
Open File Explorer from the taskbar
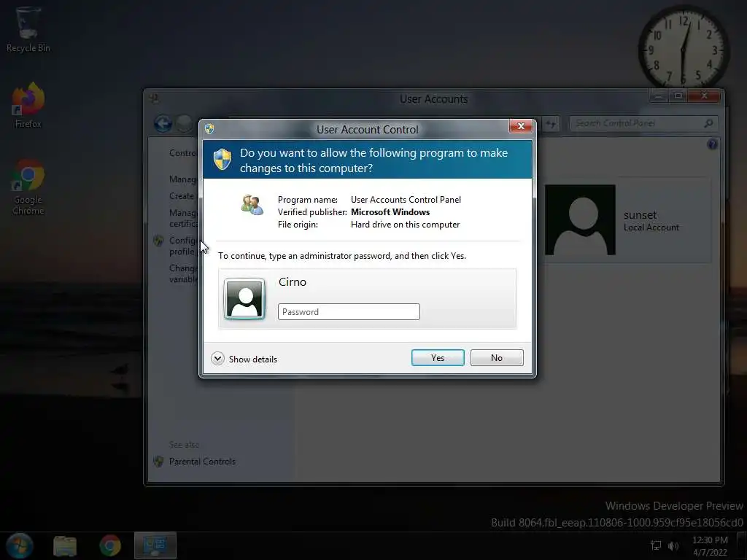[x=65, y=546]
